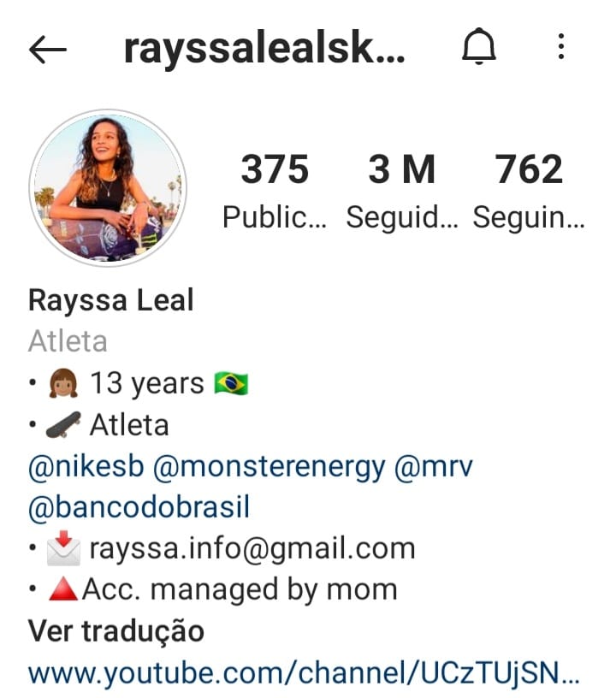
Task: Tap the Rayssa Leal display name
Action: 111,300
